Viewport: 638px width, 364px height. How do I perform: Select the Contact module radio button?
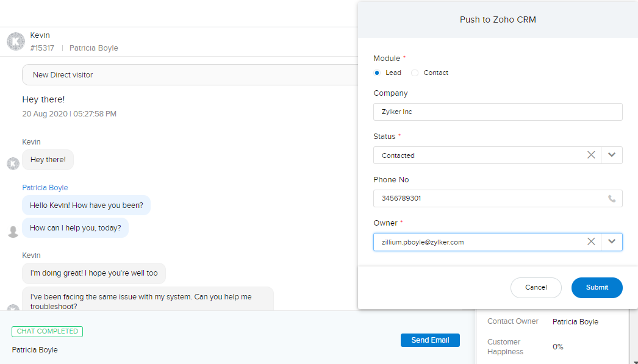point(415,73)
